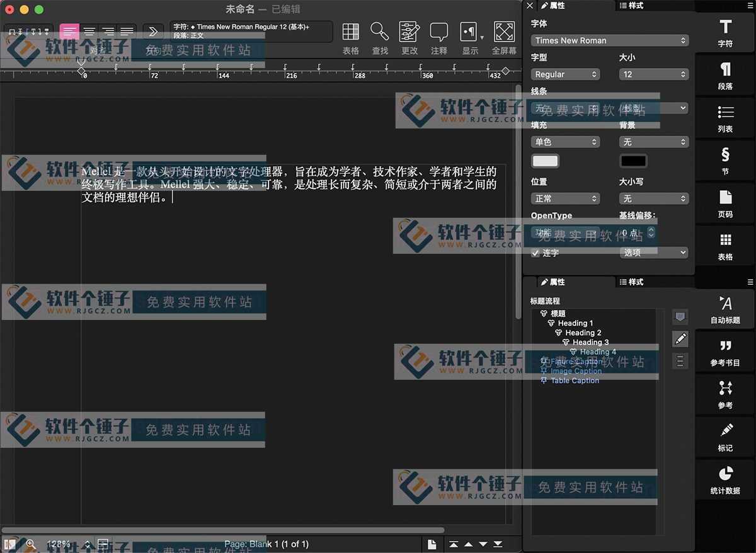
Task: Open the 选项 options dropdown
Action: pos(654,253)
